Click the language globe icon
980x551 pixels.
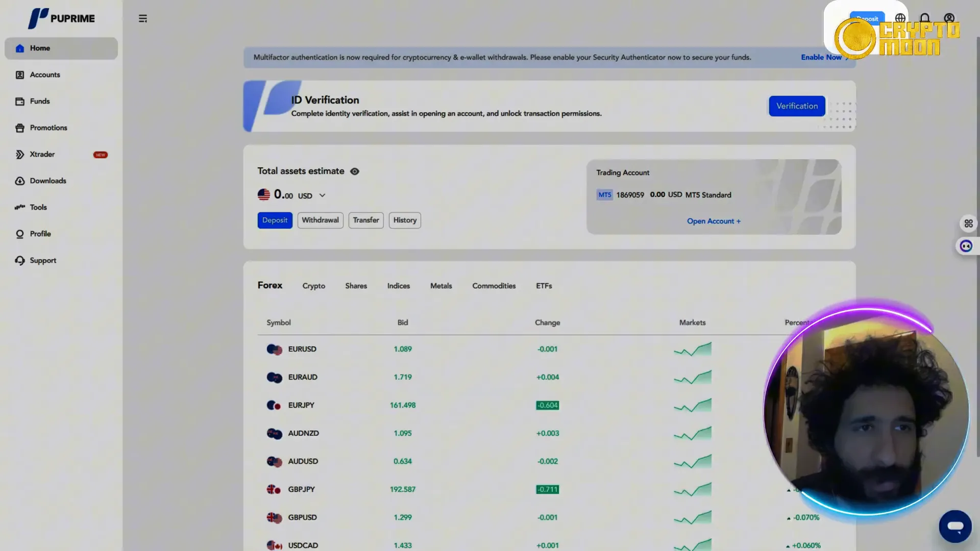click(x=900, y=18)
